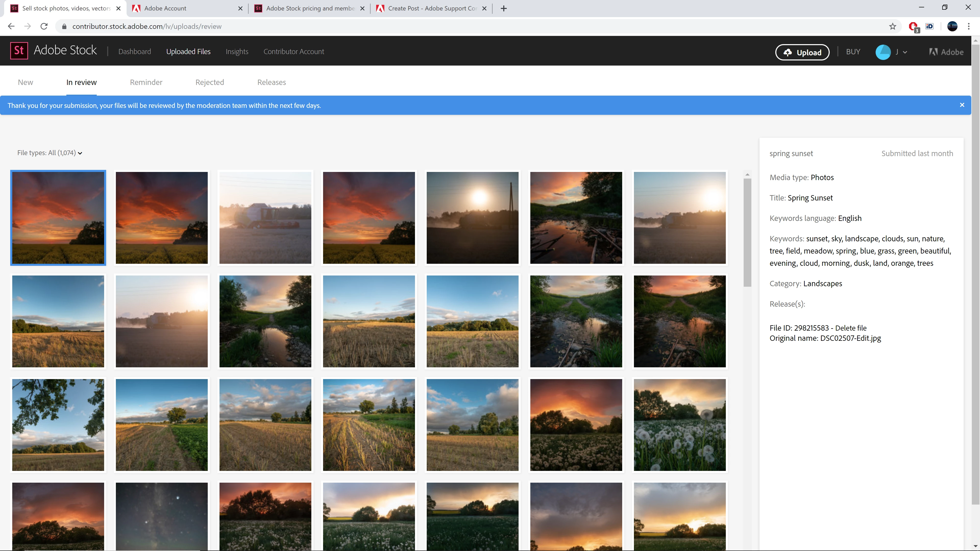Expand the File types All filter
Screen dimensions: 980x551
[50, 153]
